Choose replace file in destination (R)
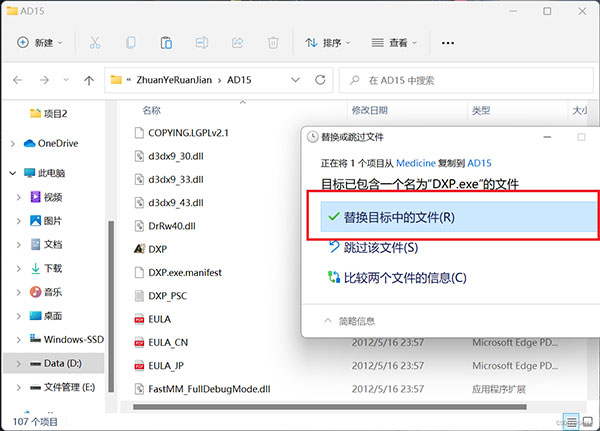 (458, 217)
